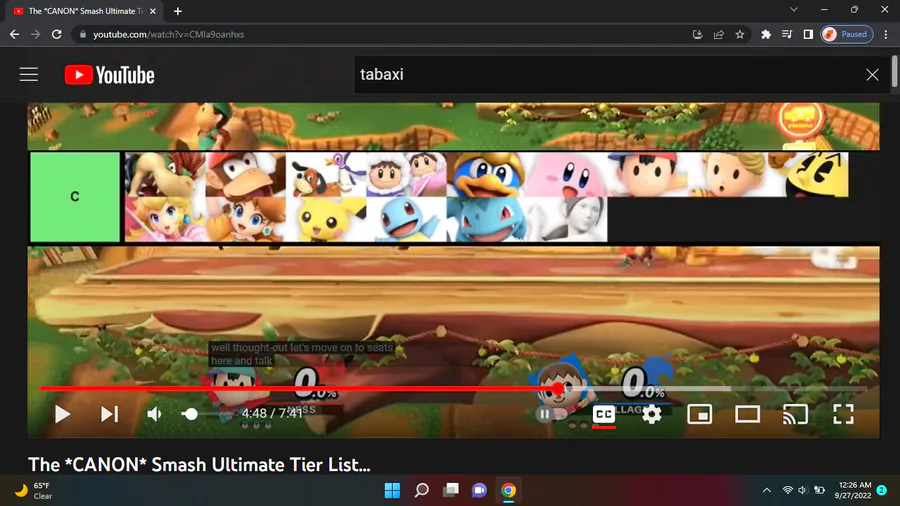The height and width of the screenshot is (506, 900).
Task: Open the Chrome extensions puzzle icon
Action: (766, 34)
